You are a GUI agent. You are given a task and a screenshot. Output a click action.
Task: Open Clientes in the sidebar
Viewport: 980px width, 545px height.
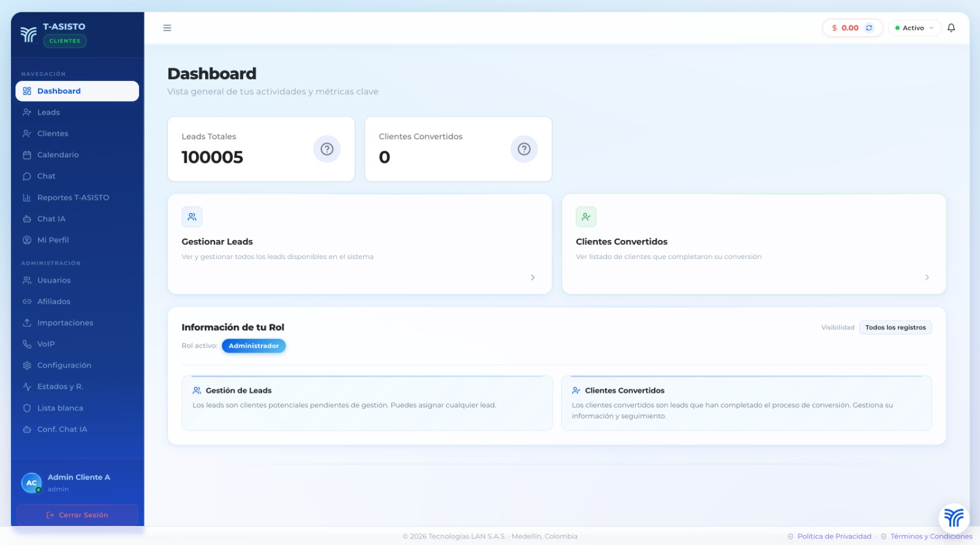pyautogui.click(x=77, y=133)
